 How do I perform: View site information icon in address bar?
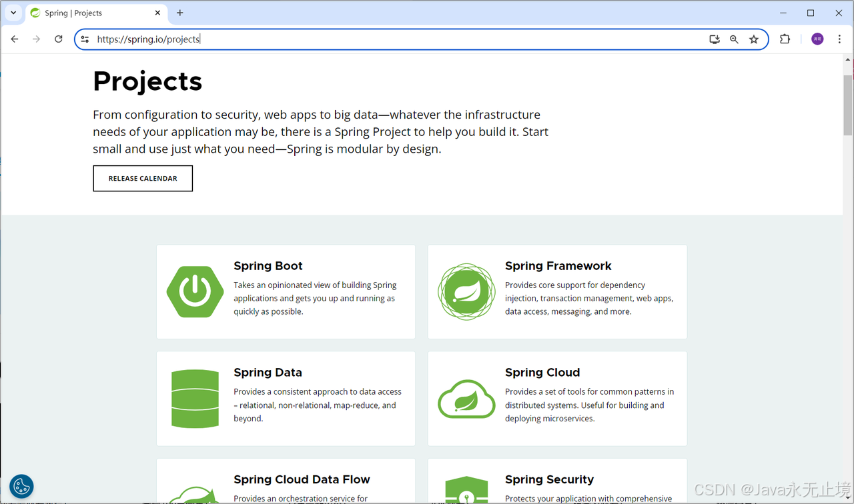[85, 39]
